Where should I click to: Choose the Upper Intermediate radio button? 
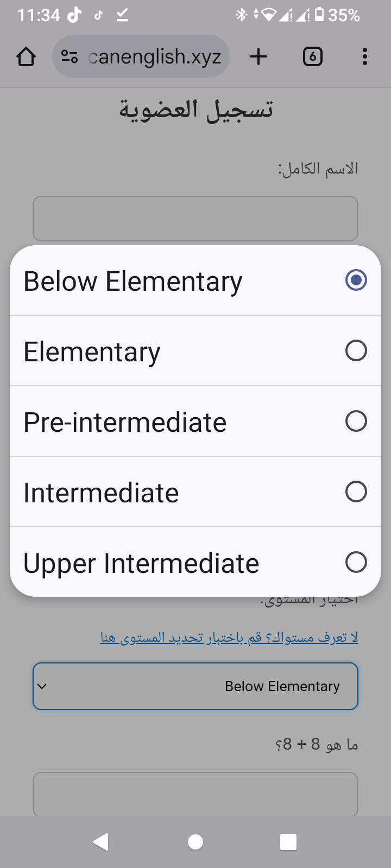356,563
